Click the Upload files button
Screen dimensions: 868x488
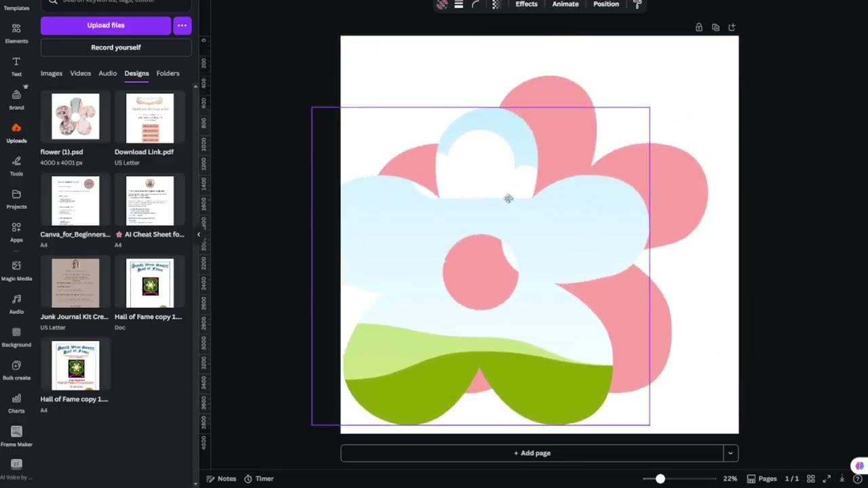point(106,25)
